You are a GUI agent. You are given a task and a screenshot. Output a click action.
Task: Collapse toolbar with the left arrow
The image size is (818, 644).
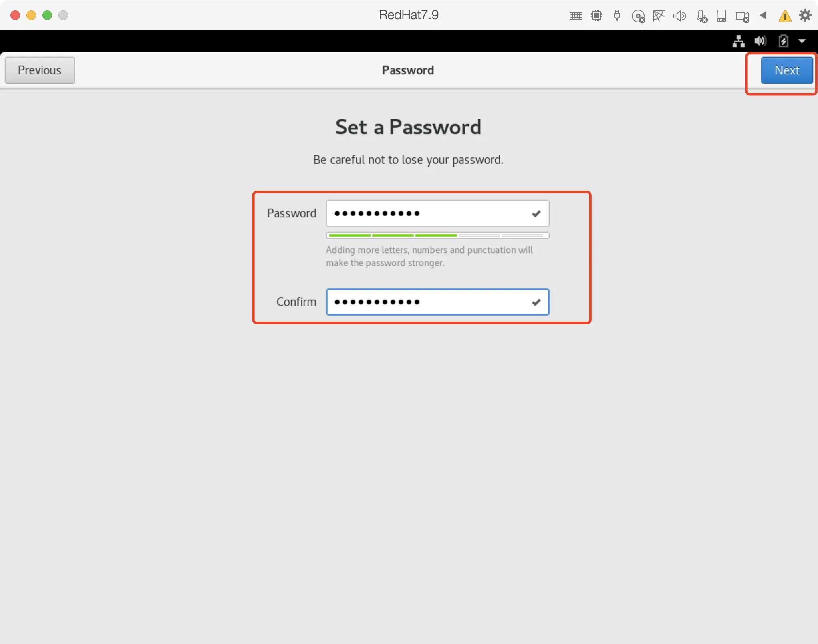(763, 15)
